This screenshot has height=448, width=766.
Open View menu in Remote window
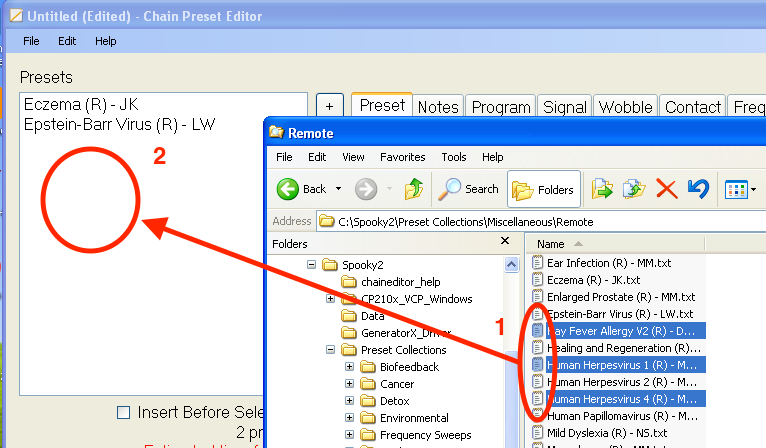(353, 157)
